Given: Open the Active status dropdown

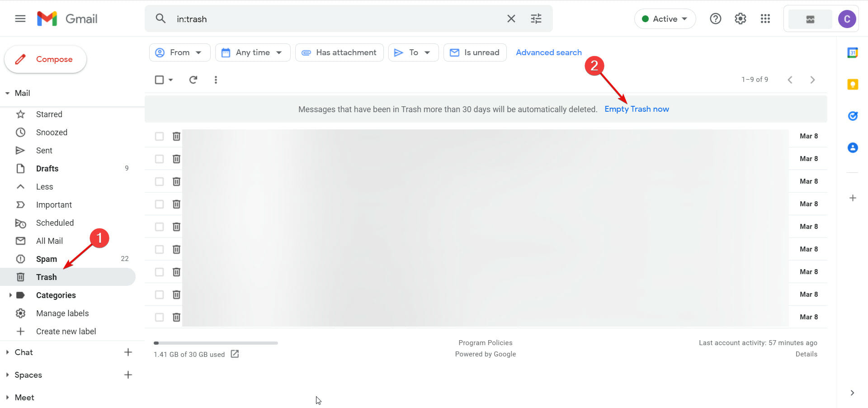Looking at the screenshot, I should (x=665, y=19).
